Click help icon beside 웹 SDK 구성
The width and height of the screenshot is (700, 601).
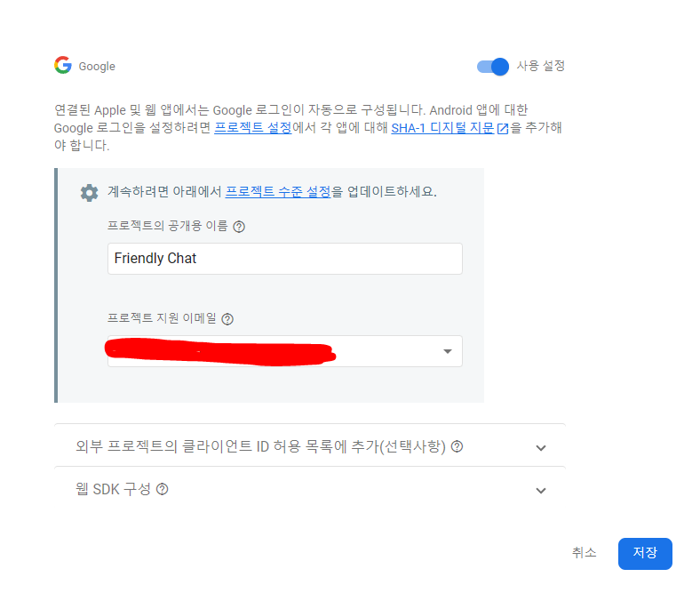(x=162, y=489)
